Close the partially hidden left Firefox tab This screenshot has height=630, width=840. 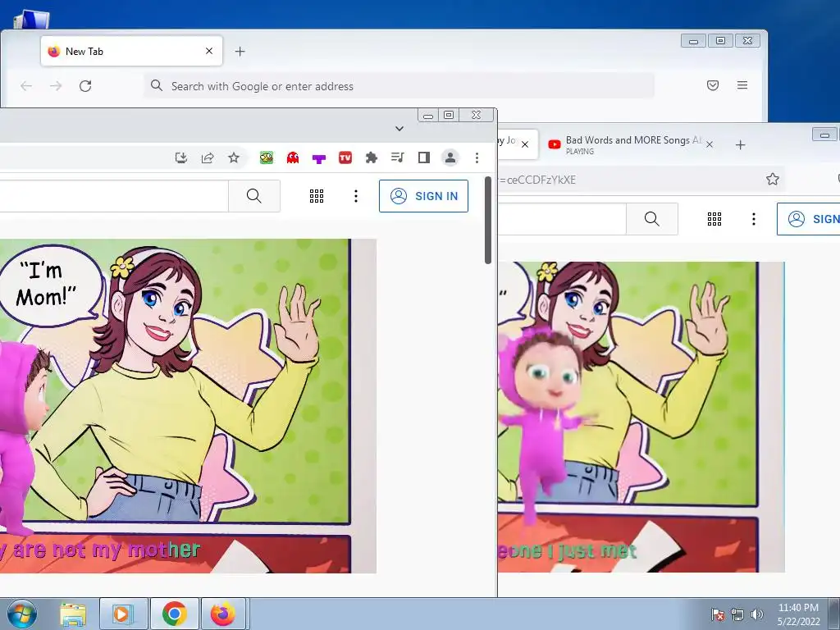(525, 144)
